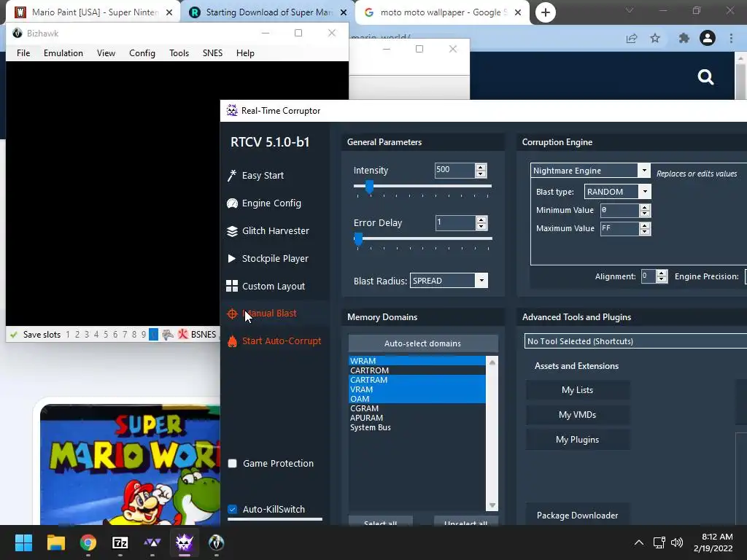
Task: Click Error Delay spinner arrows
Action: 481,223
